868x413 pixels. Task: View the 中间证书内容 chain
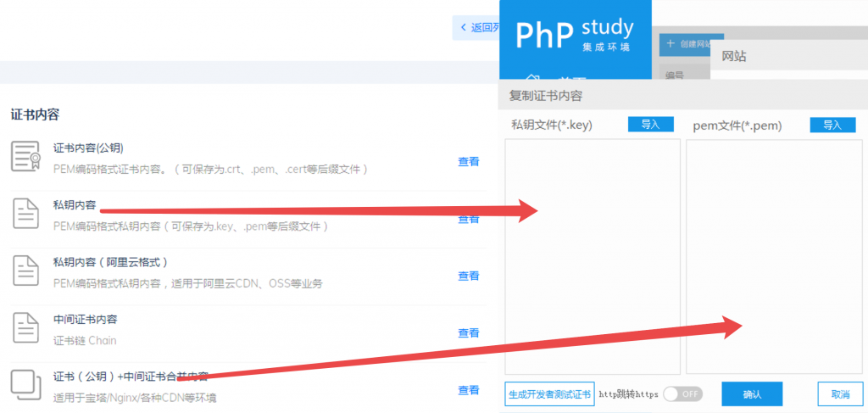pos(469,333)
